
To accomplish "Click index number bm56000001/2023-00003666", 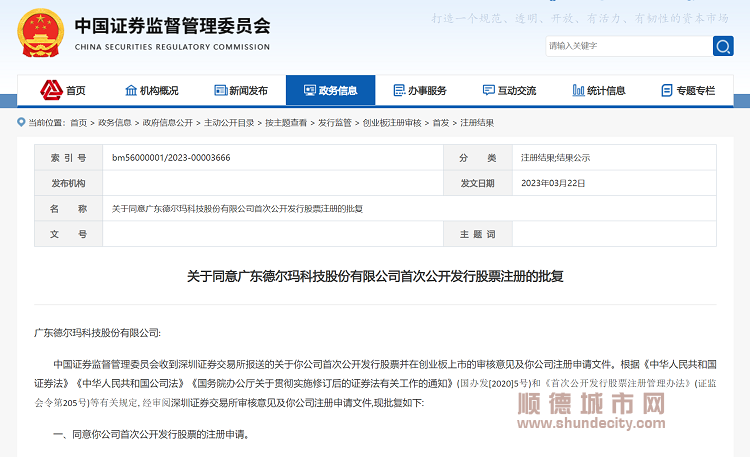I will tap(171, 157).
